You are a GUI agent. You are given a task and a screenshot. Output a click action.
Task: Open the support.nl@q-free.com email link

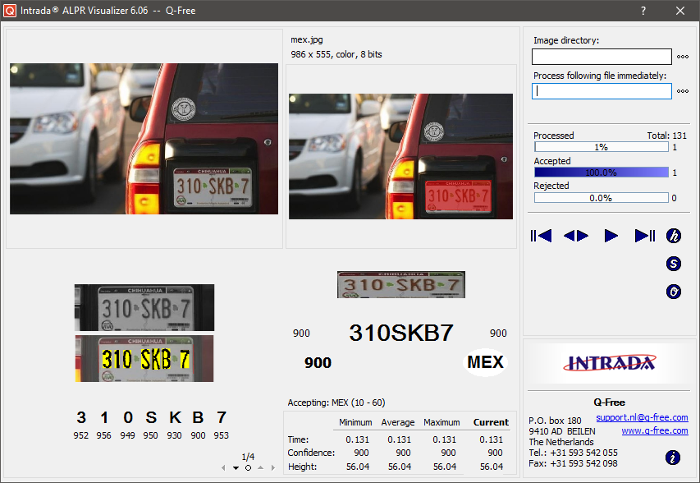(642, 417)
